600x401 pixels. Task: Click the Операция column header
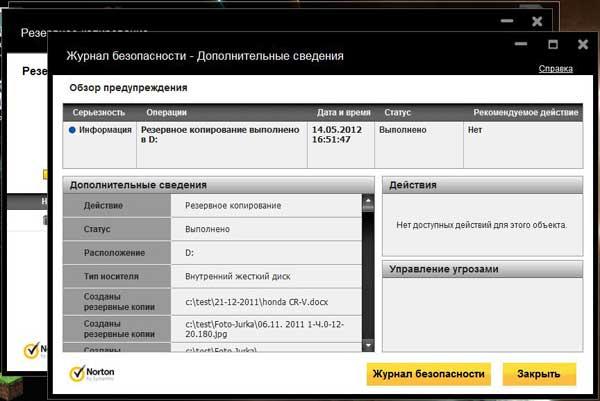(x=166, y=112)
